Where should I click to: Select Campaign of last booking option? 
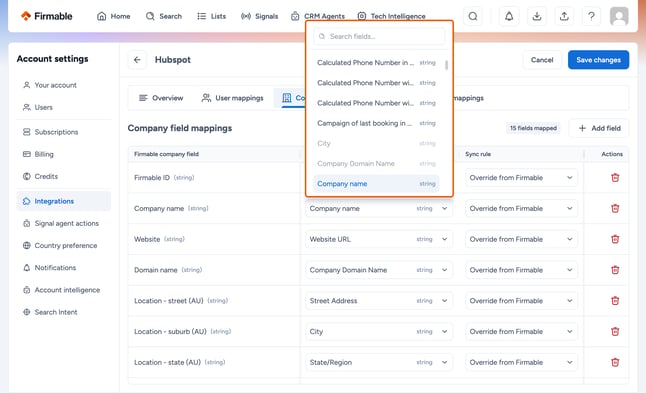[x=376, y=123]
